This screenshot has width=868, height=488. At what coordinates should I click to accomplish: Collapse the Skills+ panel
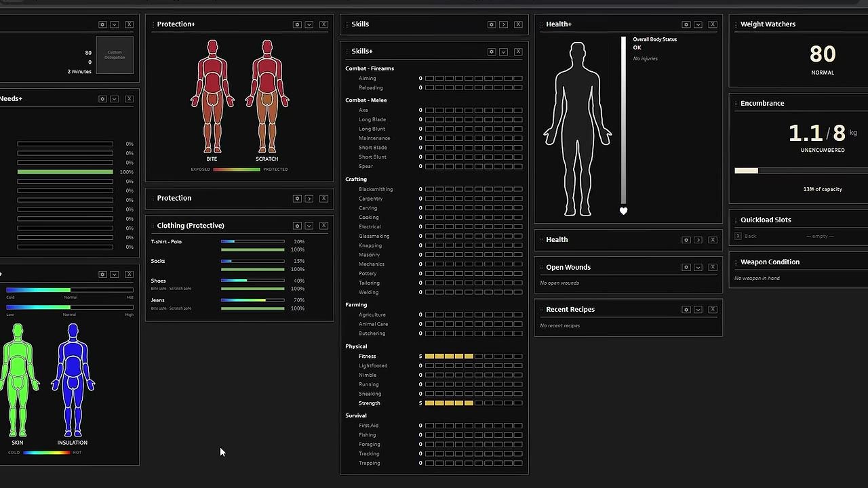tap(504, 52)
